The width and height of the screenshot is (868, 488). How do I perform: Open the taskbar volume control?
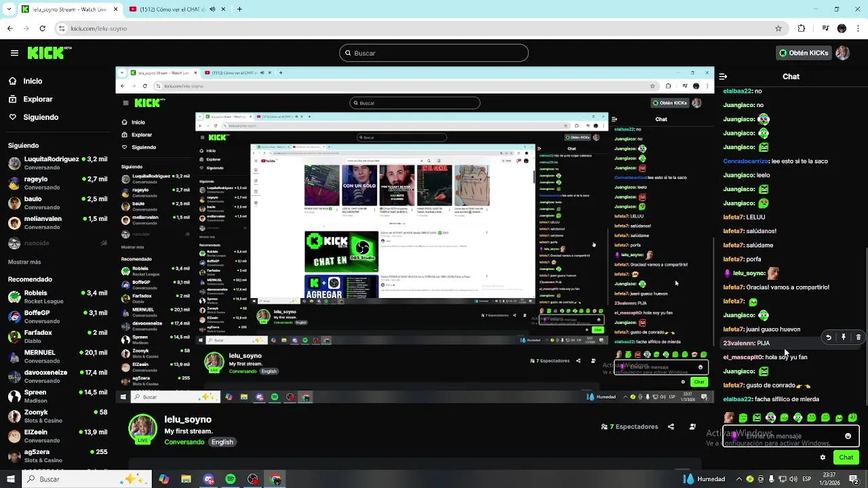pyautogui.click(x=795, y=479)
